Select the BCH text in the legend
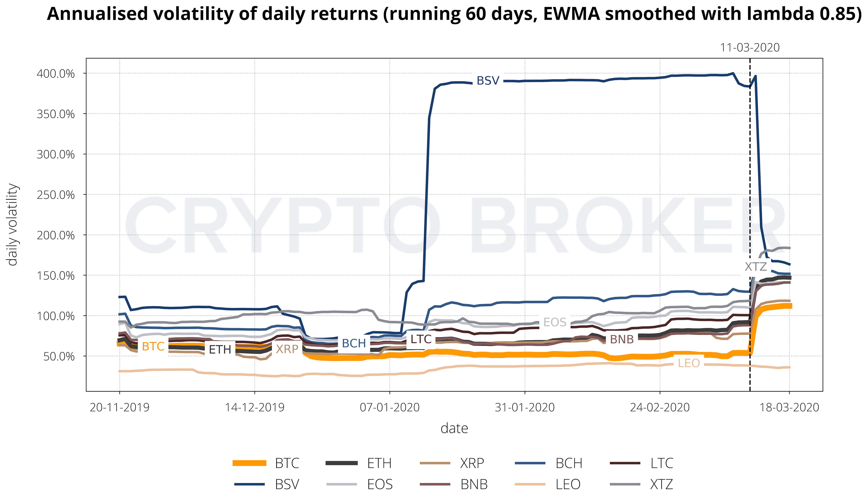This screenshot has width=868, height=504. point(569,463)
